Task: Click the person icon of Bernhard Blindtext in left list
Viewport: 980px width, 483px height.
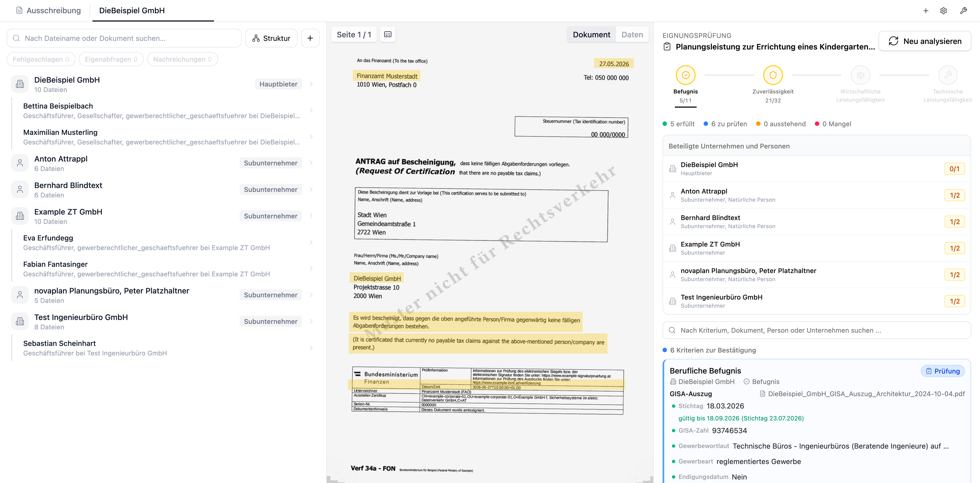Action: click(20, 189)
